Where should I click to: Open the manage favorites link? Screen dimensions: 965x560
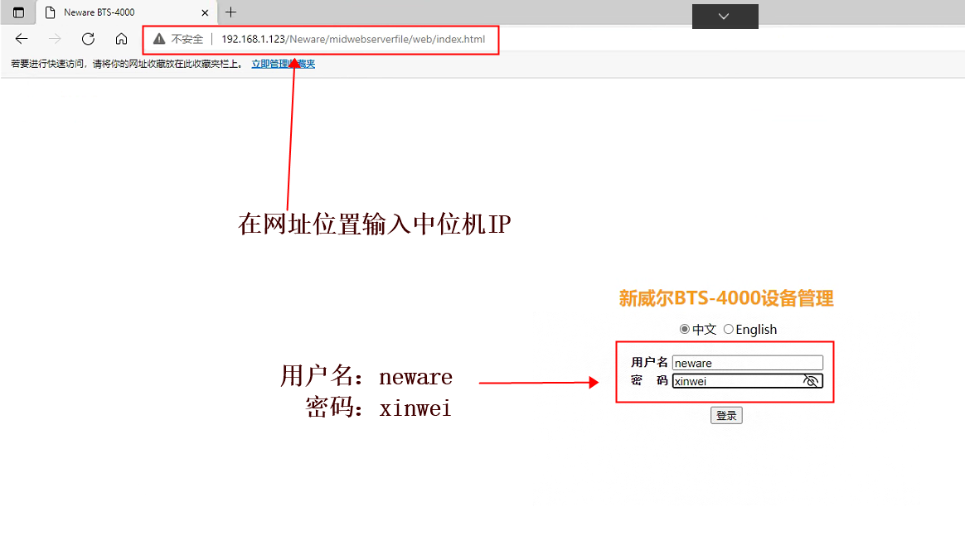283,64
